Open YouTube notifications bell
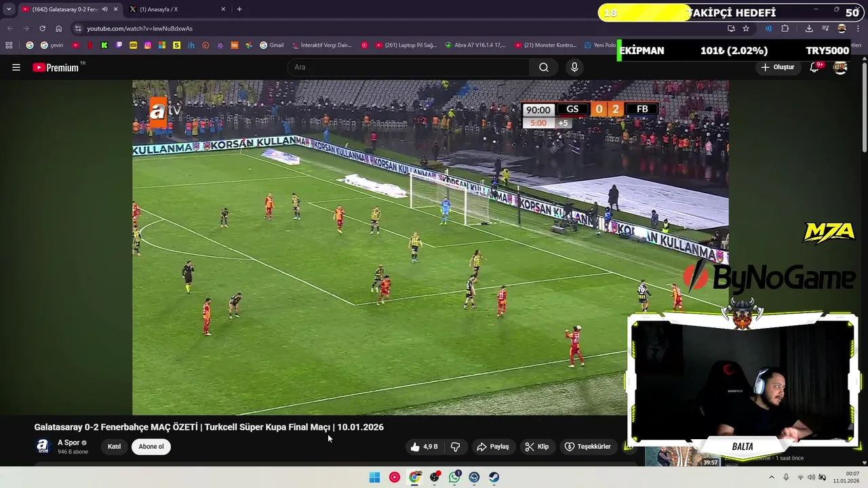Image resolution: width=868 pixels, height=488 pixels. pos(814,67)
